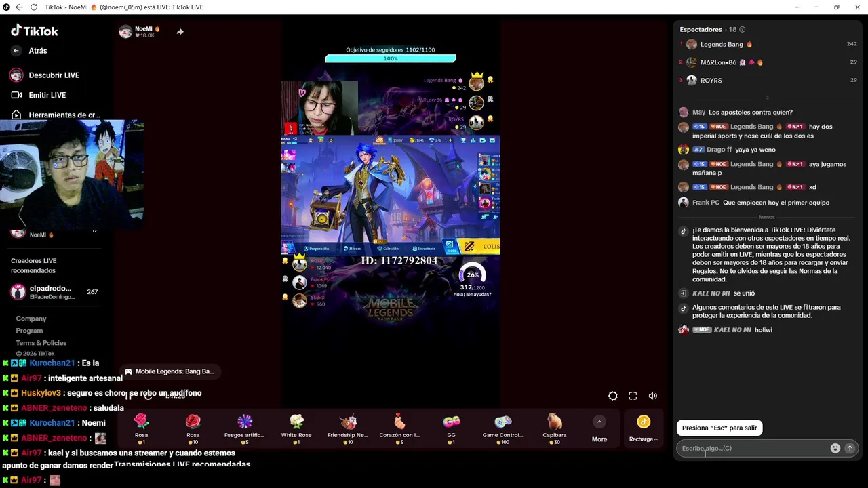Open the three-dot window menu
Image resolution: width=868 pixels, height=488 pixels.
pyautogui.click(x=797, y=7)
